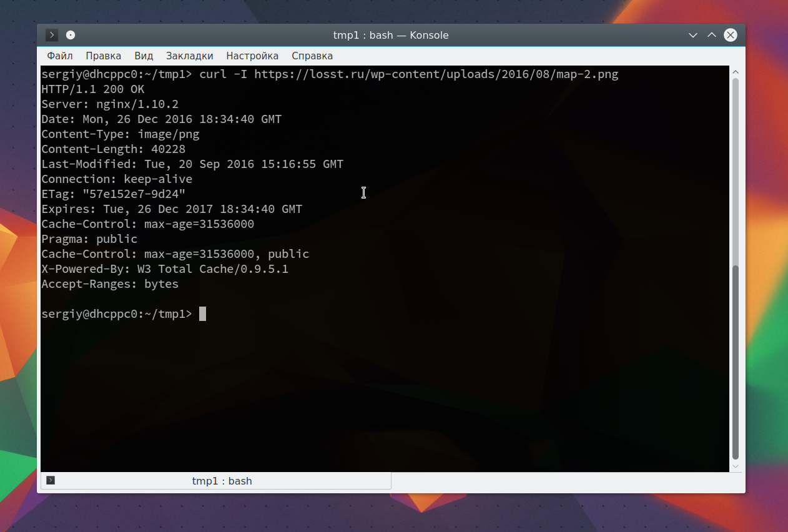Open the Правка menu
The image size is (788, 532).
[x=104, y=56]
